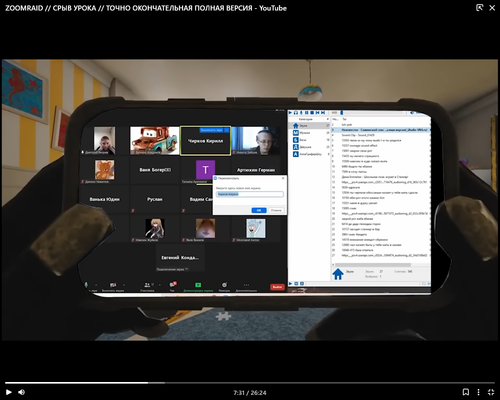
Task: Toggle the Zoom microphone mute icon
Action: (x=86, y=285)
